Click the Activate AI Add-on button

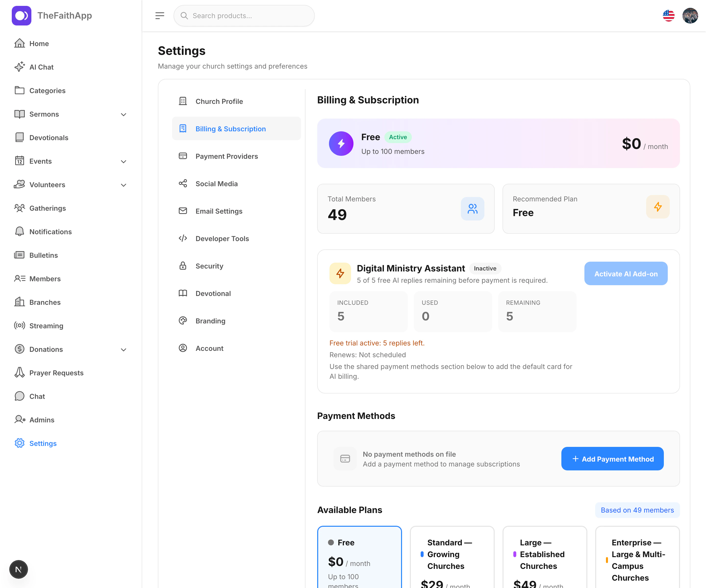point(626,273)
